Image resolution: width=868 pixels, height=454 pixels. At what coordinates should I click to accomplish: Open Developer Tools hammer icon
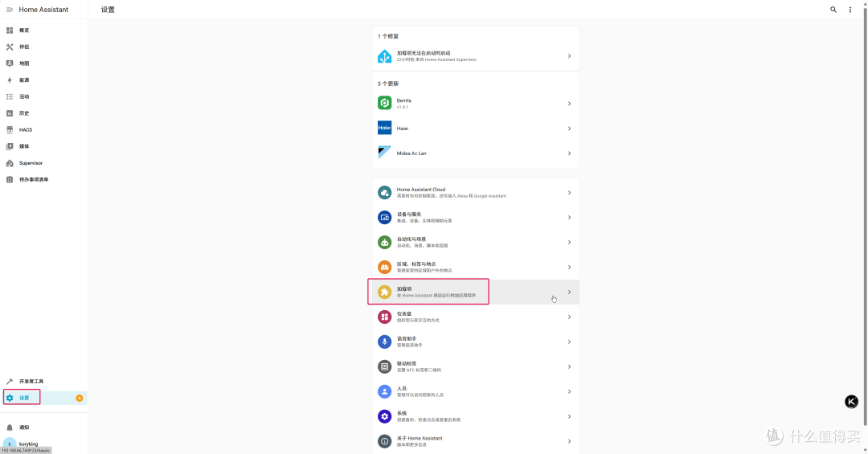(x=10, y=381)
